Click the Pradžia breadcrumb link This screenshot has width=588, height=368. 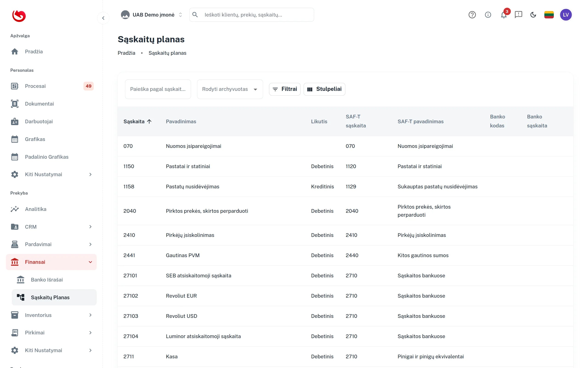(x=126, y=53)
